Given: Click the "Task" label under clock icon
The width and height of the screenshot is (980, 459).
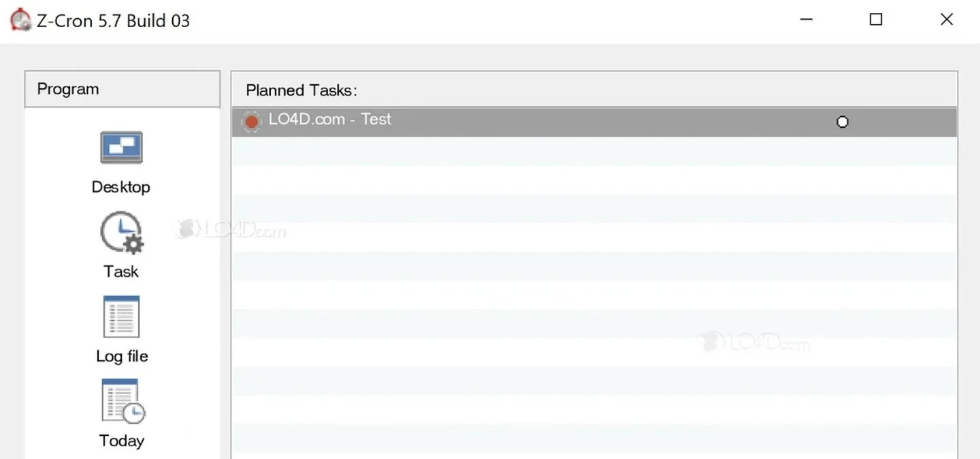Looking at the screenshot, I should click(121, 271).
